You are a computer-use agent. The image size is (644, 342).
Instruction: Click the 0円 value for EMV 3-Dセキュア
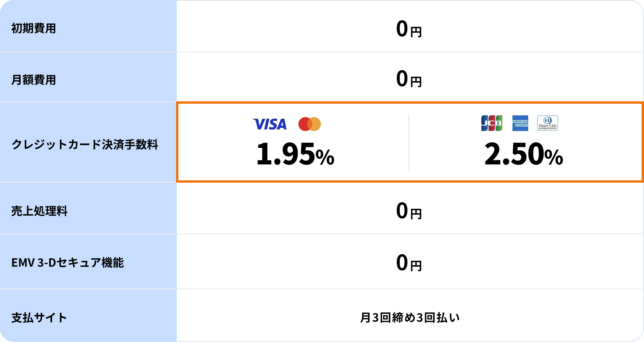click(409, 263)
